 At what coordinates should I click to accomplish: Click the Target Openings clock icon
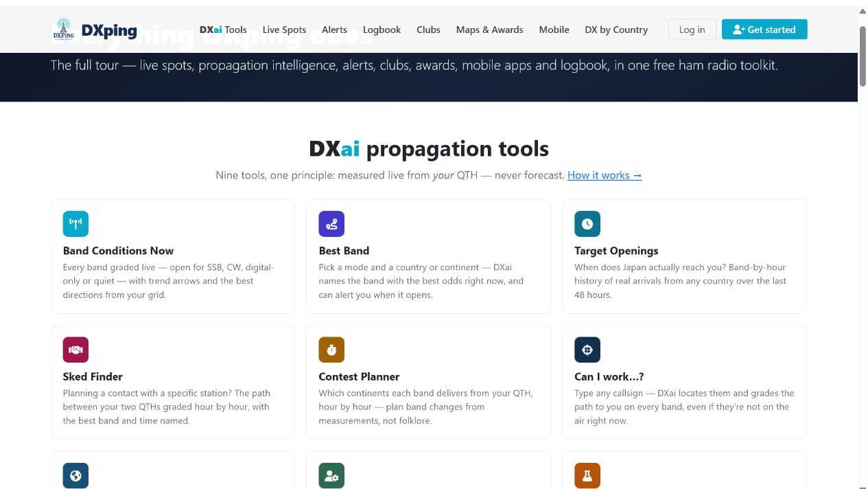pos(587,224)
